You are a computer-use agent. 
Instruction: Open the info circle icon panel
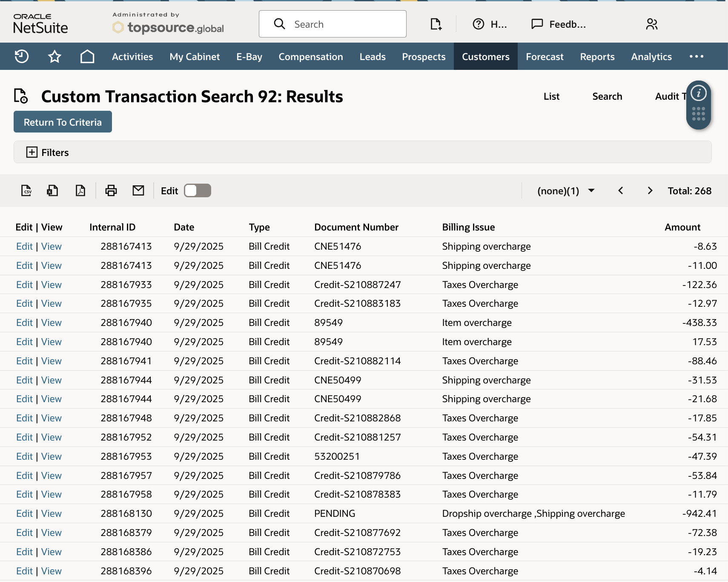[699, 93]
